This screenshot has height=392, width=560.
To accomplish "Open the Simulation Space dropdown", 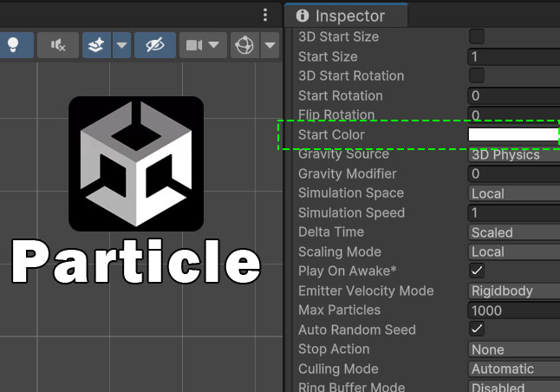I will [513, 193].
